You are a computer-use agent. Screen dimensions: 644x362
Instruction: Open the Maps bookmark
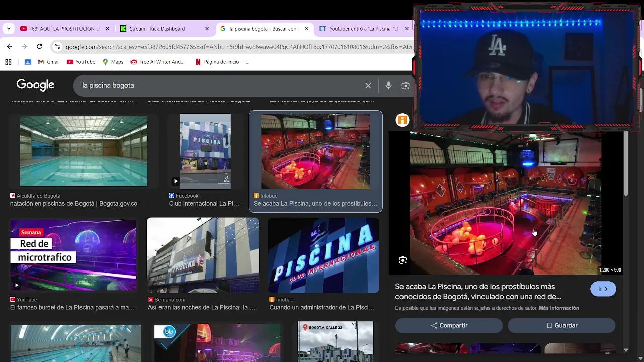pyautogui.click(x=113, y=62)
